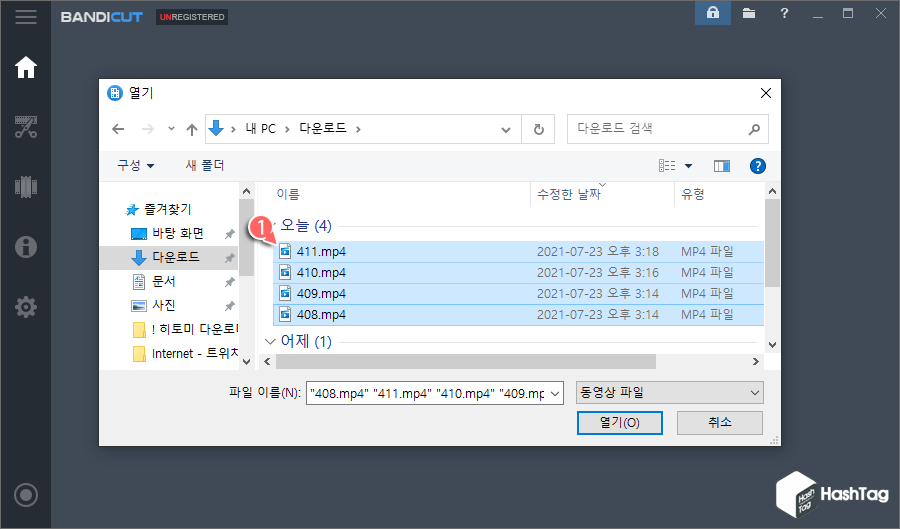The height and width of the screenshot is (529, 900).
Task: Open the 동영상 파일 type dropdown
Action: (669, 393)
